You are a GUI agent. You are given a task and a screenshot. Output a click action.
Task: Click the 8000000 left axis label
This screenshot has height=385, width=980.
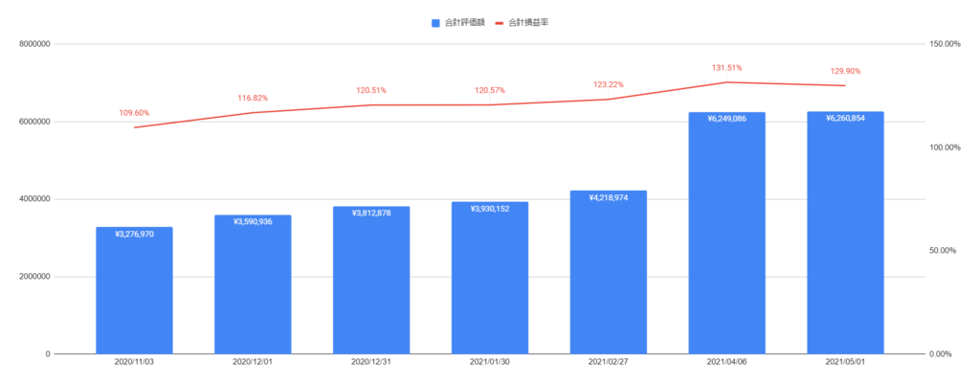tap(35, 44)
